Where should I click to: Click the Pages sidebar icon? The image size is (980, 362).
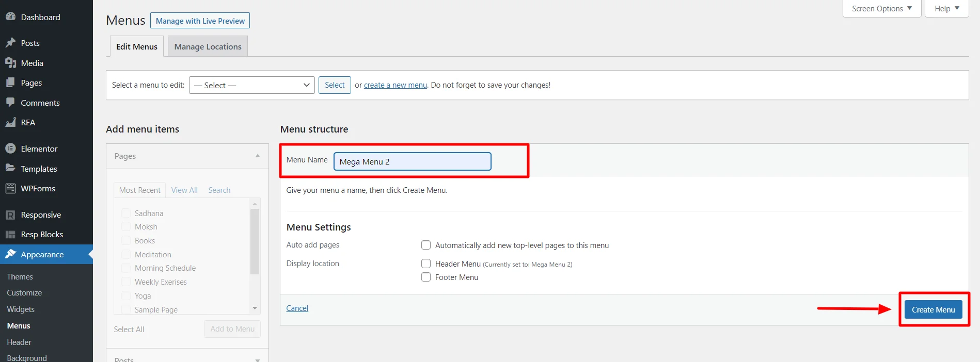point(10,83)
